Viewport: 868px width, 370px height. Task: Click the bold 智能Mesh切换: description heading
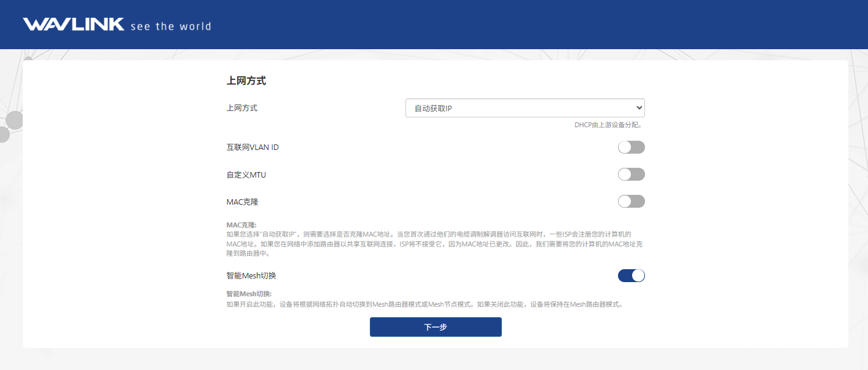pyautogui.click(x=249, y=294)
